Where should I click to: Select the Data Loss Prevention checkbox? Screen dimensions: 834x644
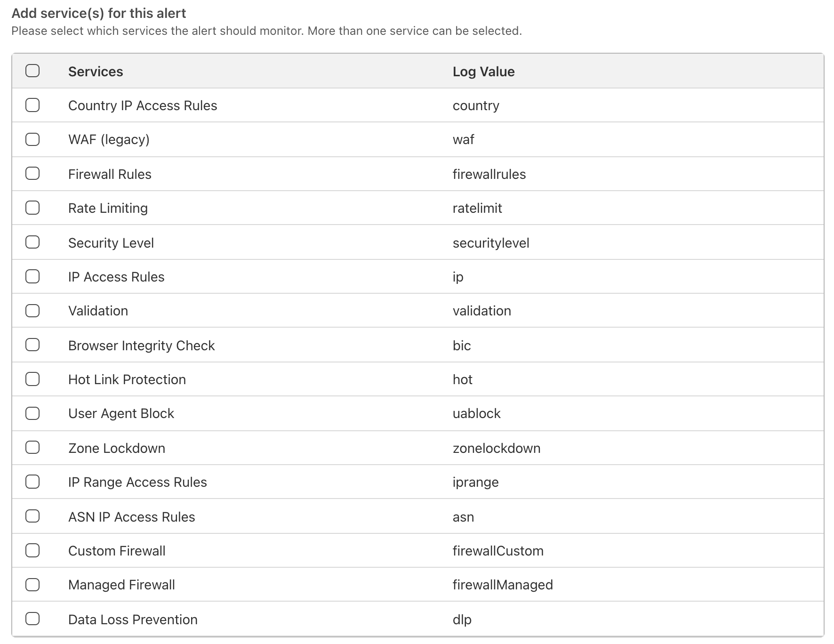[32, 619]
